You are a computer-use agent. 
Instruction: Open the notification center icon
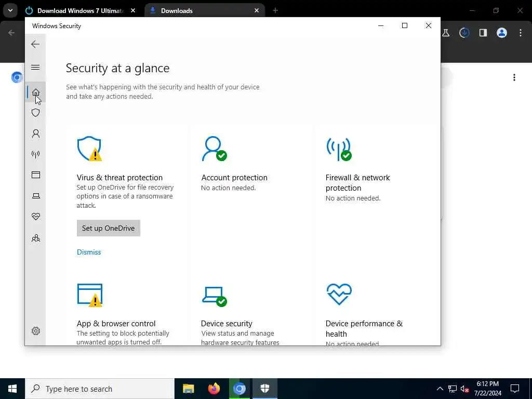point(515,389)
